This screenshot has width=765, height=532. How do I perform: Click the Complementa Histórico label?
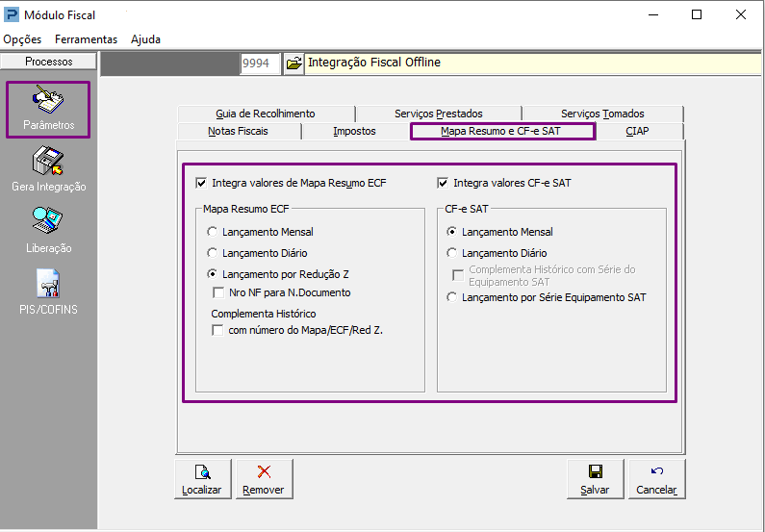[264, 314]
